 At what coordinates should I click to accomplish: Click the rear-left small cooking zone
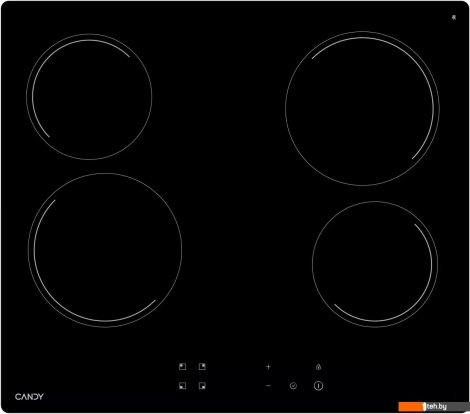coord(89,97)
